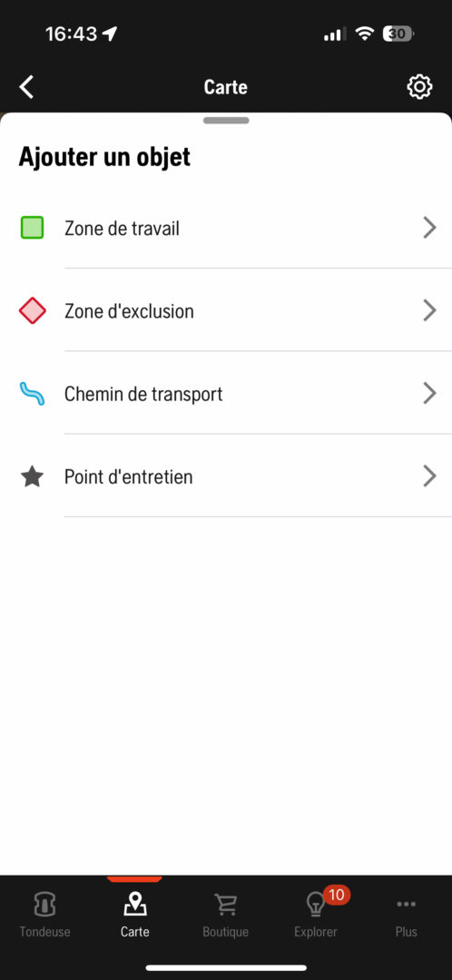452x980 pixels.
Task: Expand Chemin de transport with its chevron
Action: click(429, 393)
